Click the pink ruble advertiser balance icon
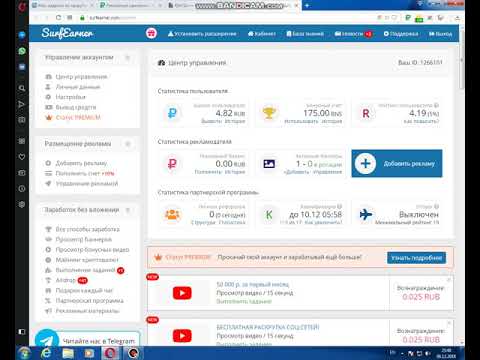 (x=172, y=164)
